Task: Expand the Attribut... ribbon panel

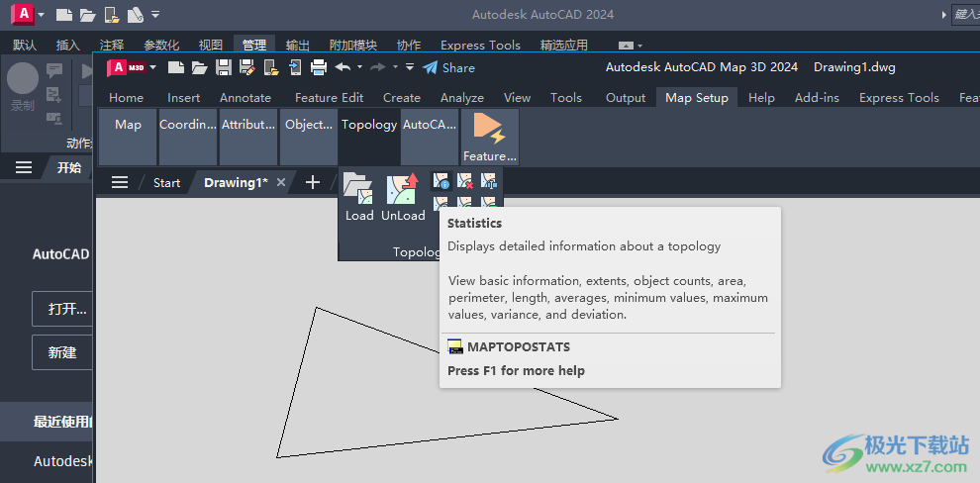Action: (248, 137)
